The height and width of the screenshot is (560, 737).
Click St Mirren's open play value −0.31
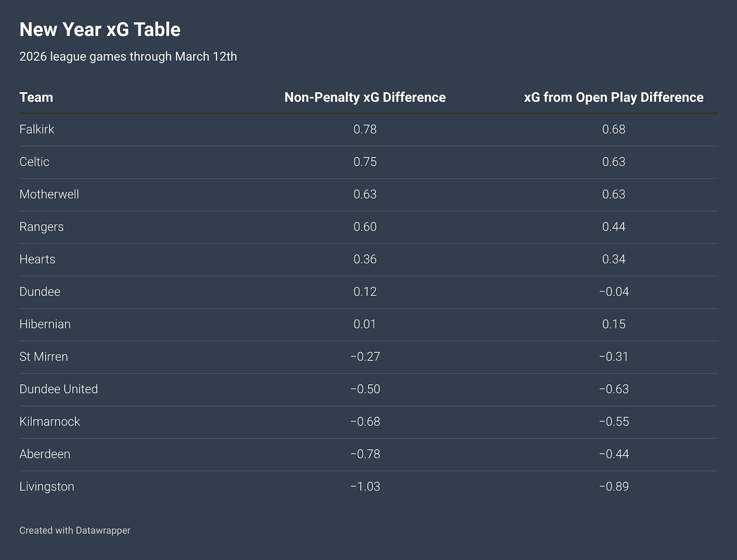click(613, 356)
